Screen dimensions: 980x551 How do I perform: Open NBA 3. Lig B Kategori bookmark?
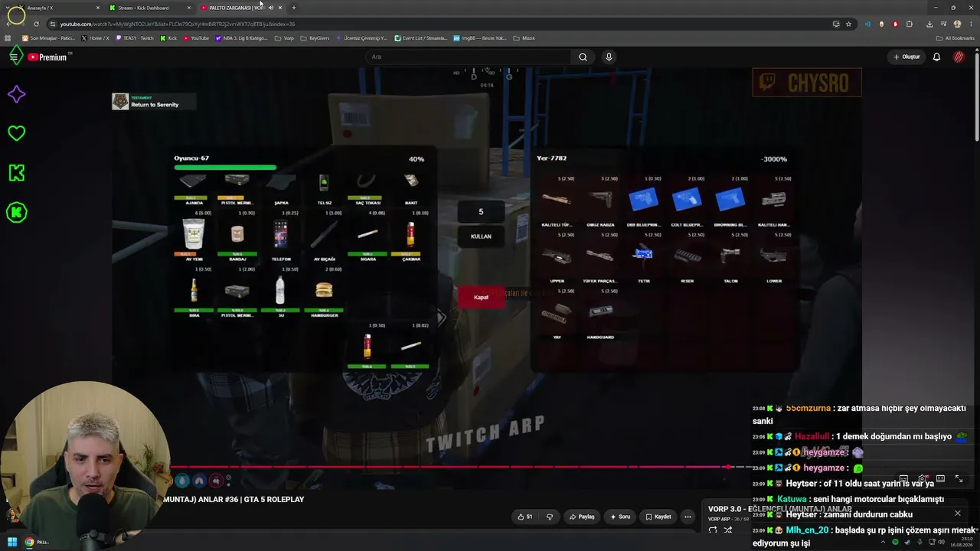(x=242, y=37)
